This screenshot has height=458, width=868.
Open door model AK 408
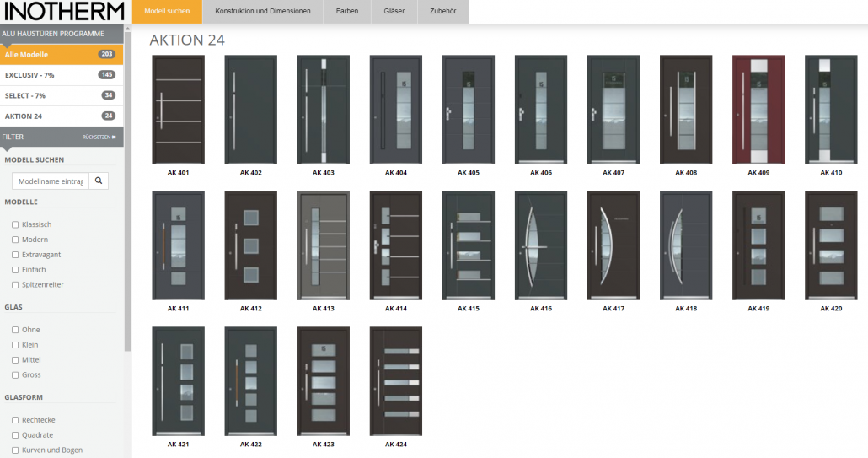pos(686,110)
